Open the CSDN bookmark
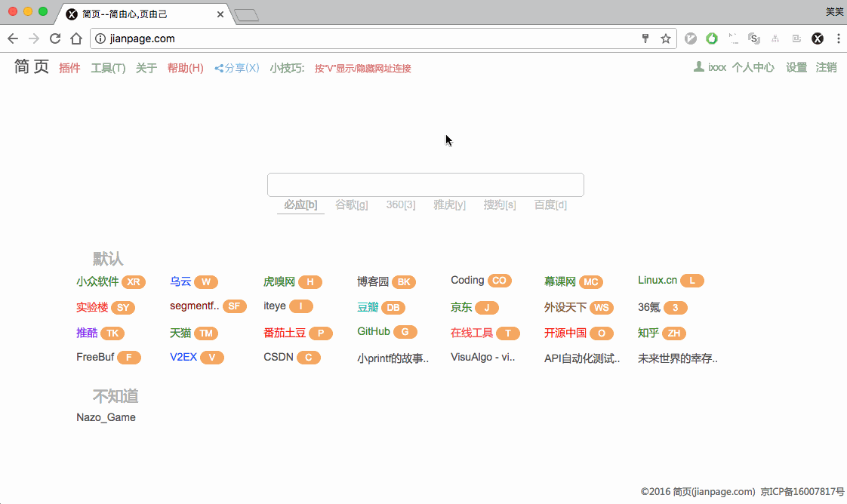This screenshot has height=504, width=847. click(x=279, y=357)
